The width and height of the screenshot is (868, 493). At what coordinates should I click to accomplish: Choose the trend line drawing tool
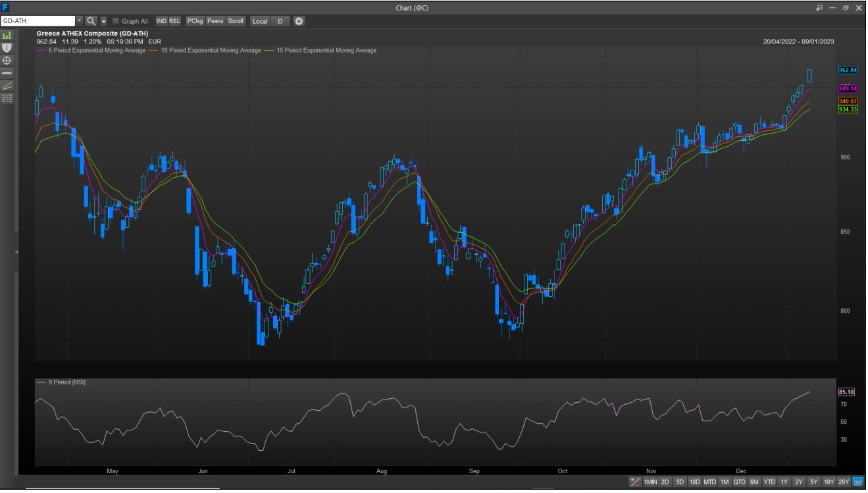pos(7,86)
